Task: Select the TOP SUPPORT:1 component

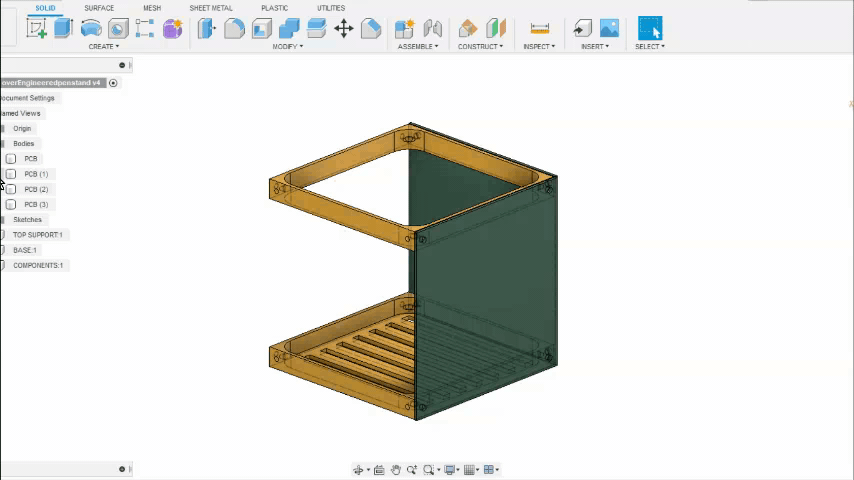Action: [38, 235]
